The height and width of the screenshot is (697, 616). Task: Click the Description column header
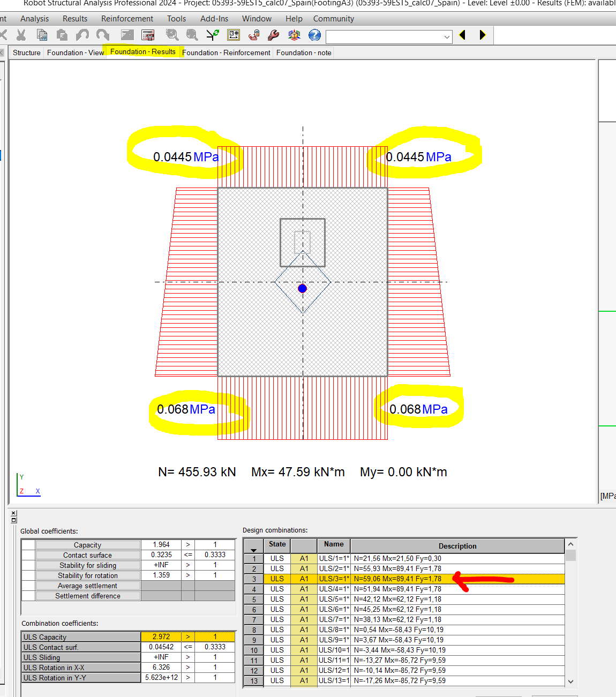457,546
